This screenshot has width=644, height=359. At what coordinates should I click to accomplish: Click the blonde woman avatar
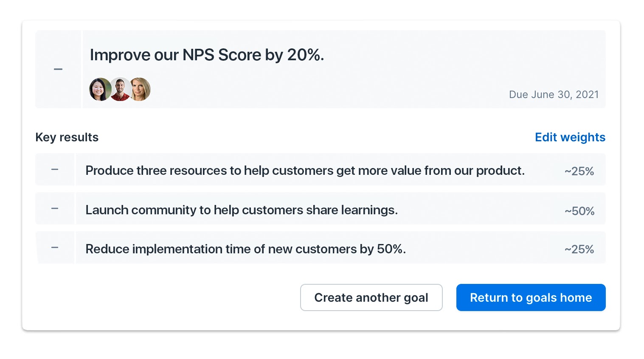(140, 89)
